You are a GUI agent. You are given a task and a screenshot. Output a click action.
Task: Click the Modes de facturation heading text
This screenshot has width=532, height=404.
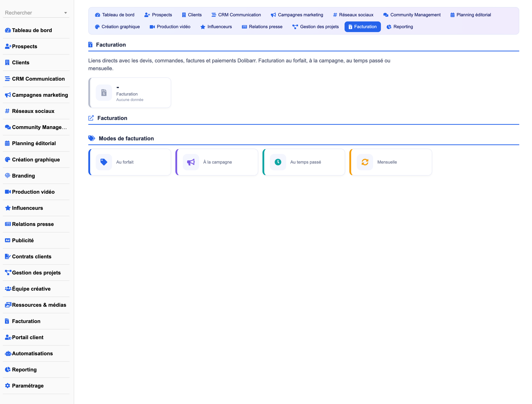pyautogui.click(x=126, y=138)
